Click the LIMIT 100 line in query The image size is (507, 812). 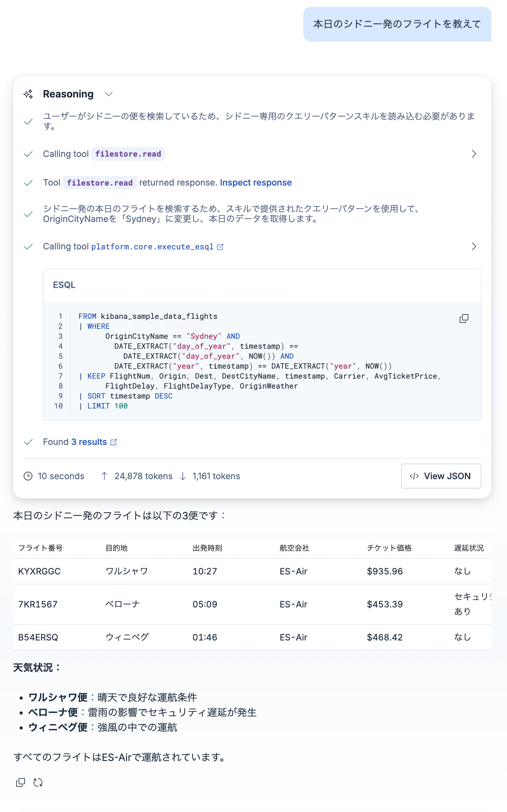[104, 406]
